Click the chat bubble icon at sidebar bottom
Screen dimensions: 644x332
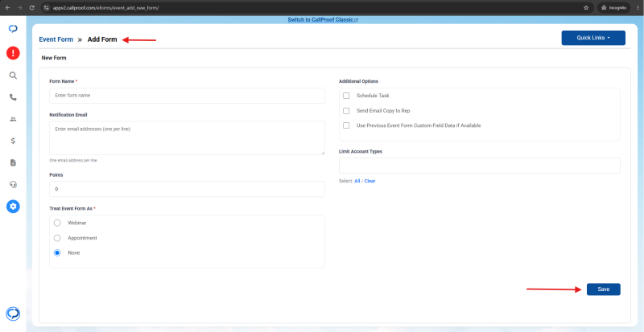13,314
